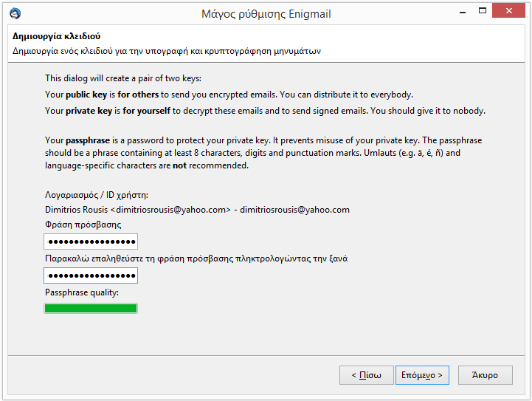Focus the Φράση πρόσβασης passphrase field
532x401 pixels.
tap(91, 241)
